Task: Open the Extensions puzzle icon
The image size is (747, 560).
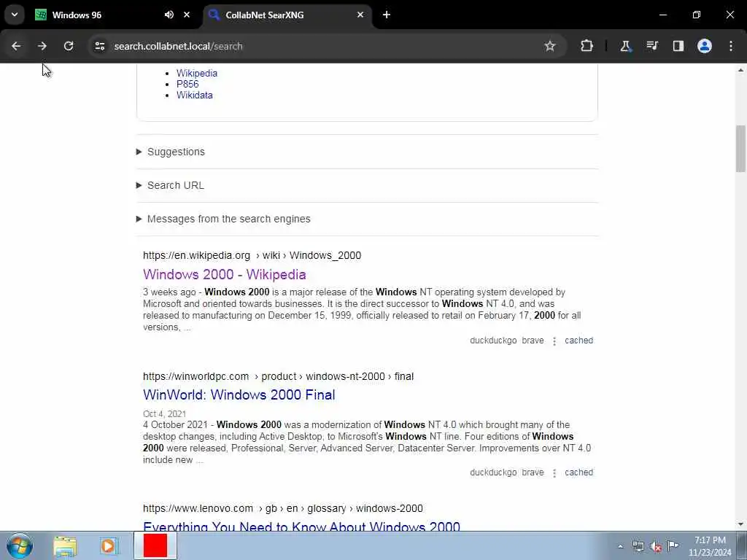Action: pyautogui.click(x=587, y=46)
